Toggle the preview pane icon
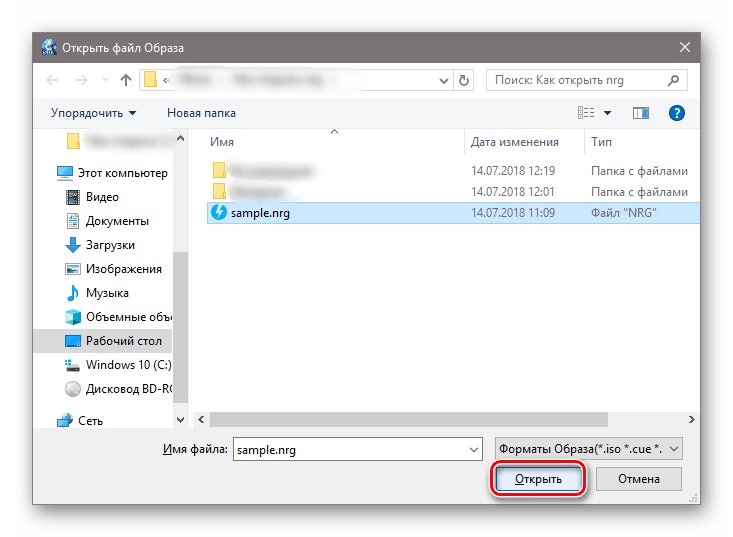 click(x=640, y=113)
